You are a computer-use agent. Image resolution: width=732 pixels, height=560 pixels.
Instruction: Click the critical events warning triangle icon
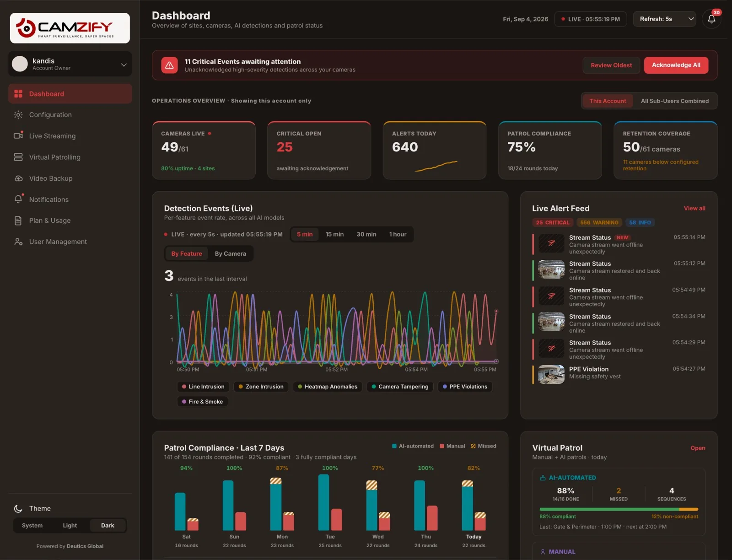169,65
